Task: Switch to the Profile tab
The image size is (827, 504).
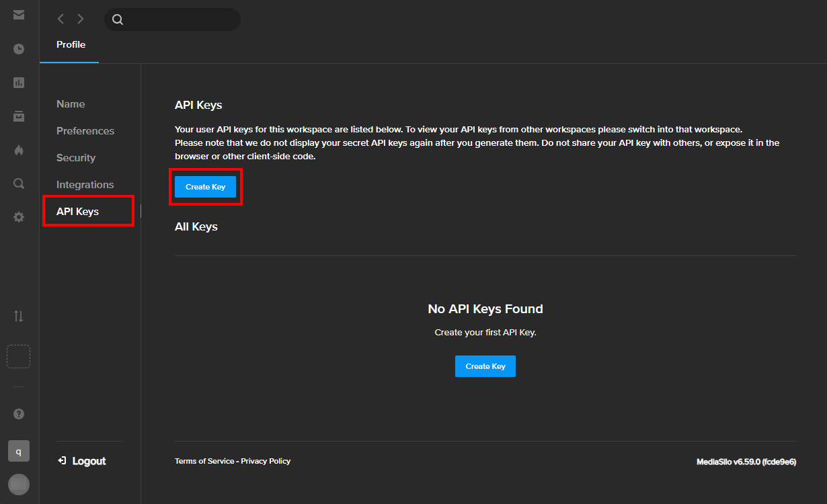Action: click(71, 45)
